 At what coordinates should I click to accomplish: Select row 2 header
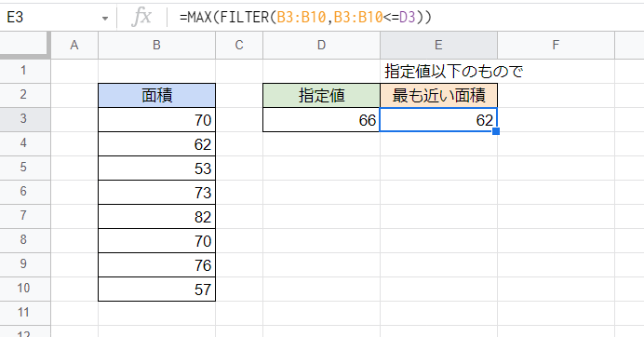pos(24,95)
